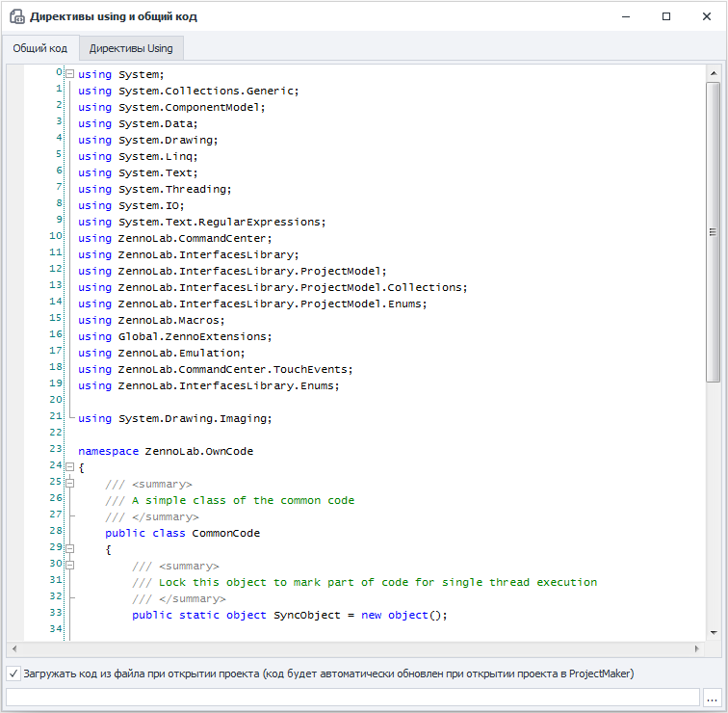Maximize the directives and common code window
Image resolution: width=728 pixels, height=713 pixels.
[x=666, y=16]
